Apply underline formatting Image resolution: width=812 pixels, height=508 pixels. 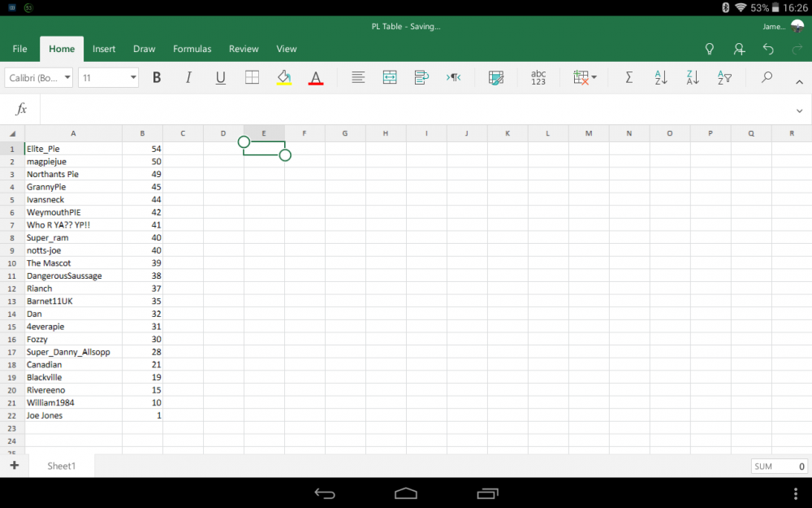coord(220,77)
